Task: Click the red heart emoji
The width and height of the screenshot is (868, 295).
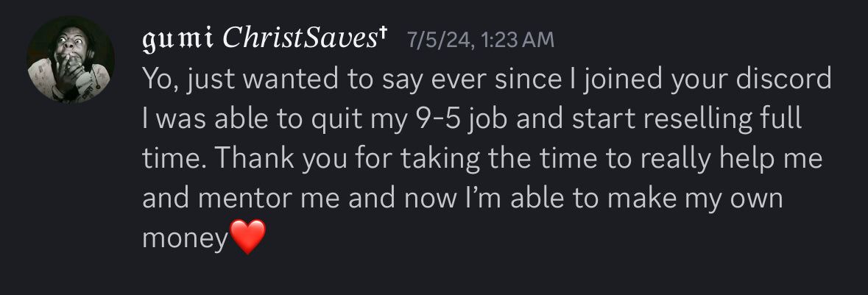Action: pos(247,238)
